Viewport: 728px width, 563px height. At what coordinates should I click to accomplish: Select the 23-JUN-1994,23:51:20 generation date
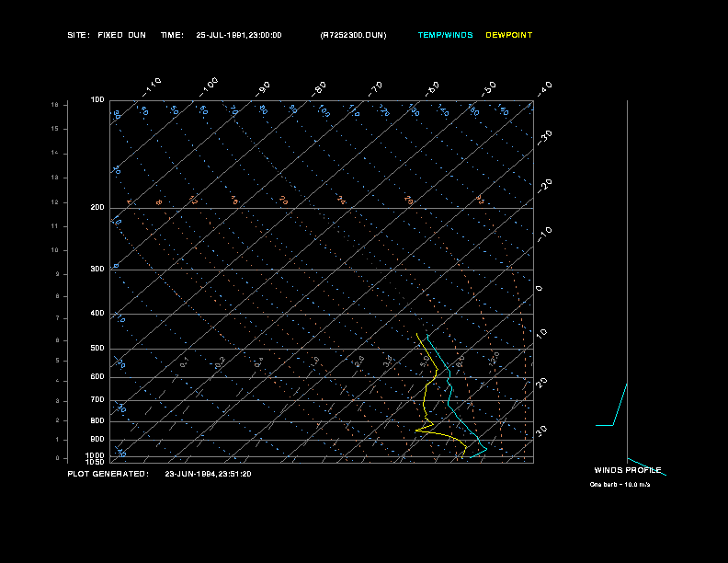pyautogui.click(x=208, y=474)
